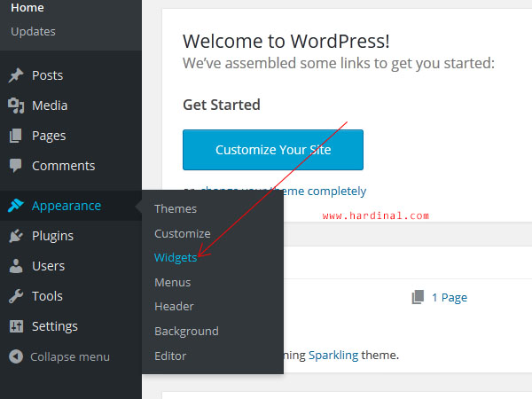Image resolution: width=532 pixels, height=399 pixels.
Task: Click the Welcome to WordPress! heading
Action: [x=286, y=42]
